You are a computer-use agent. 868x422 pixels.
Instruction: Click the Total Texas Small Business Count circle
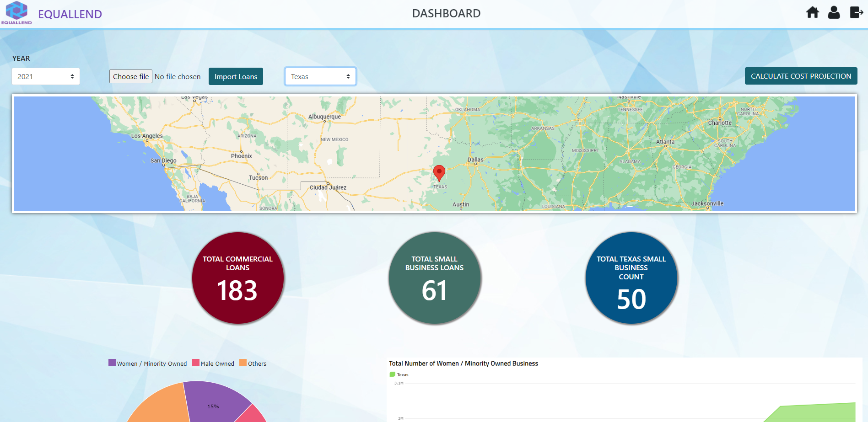click(631, 278)
